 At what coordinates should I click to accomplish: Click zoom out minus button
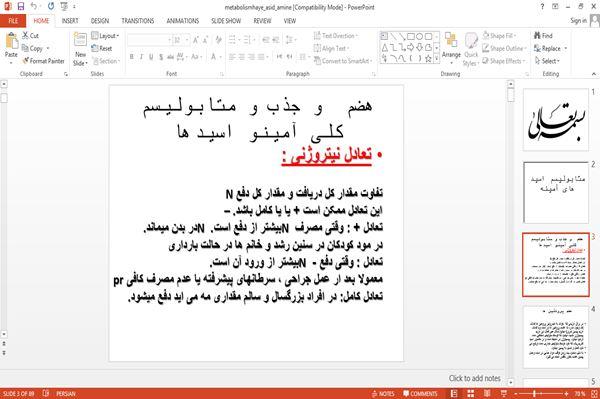516,394
